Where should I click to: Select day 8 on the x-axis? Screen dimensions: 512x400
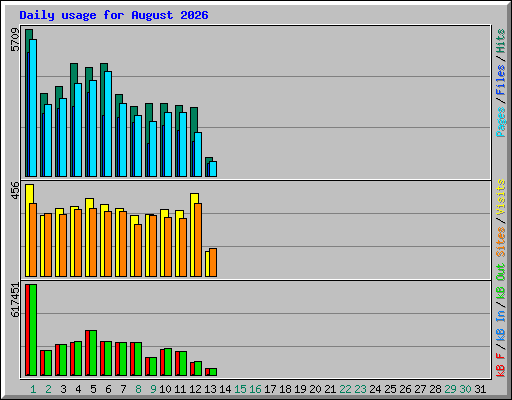click(138, 389)
